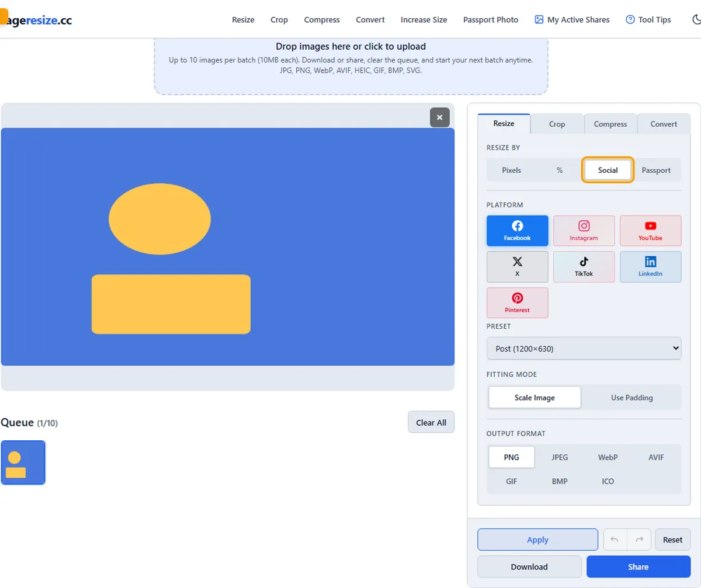
Task: Choose Social resize mode
Action: coord(608,170)
